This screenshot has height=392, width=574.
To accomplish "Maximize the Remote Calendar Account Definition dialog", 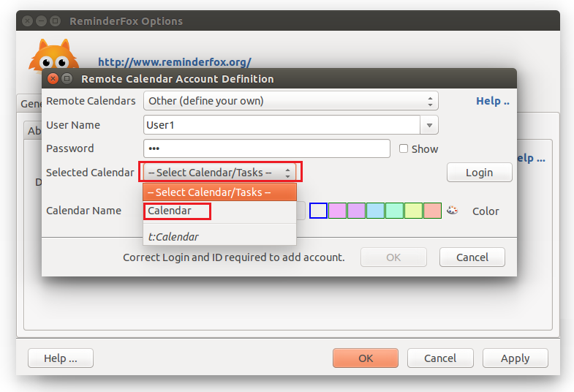I will [x=67, y=79].
